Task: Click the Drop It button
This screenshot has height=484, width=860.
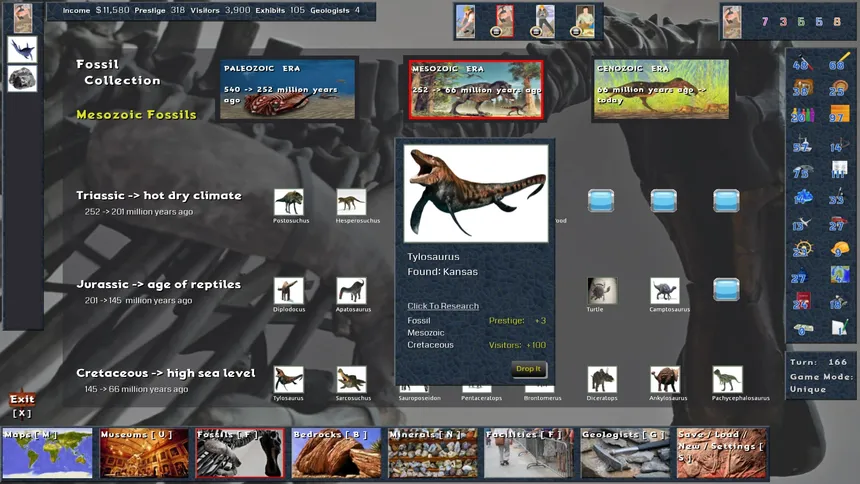Action: tap(528, 369)
